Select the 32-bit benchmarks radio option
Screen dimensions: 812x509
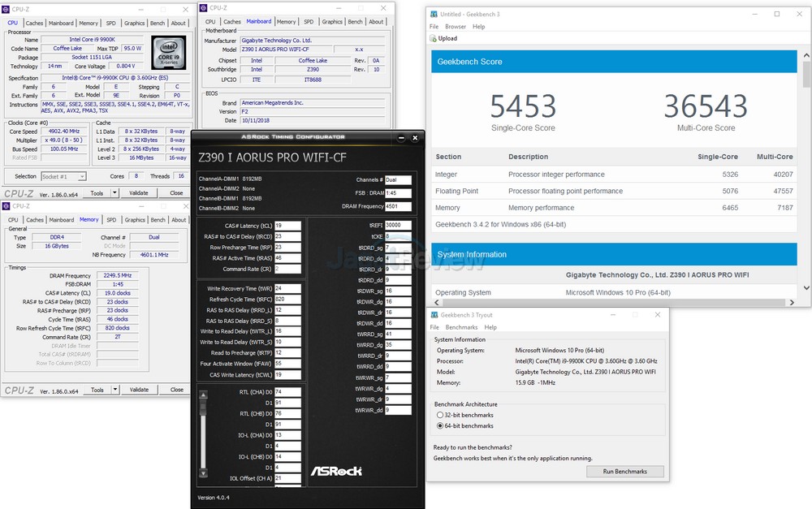(x=440, y=415)
